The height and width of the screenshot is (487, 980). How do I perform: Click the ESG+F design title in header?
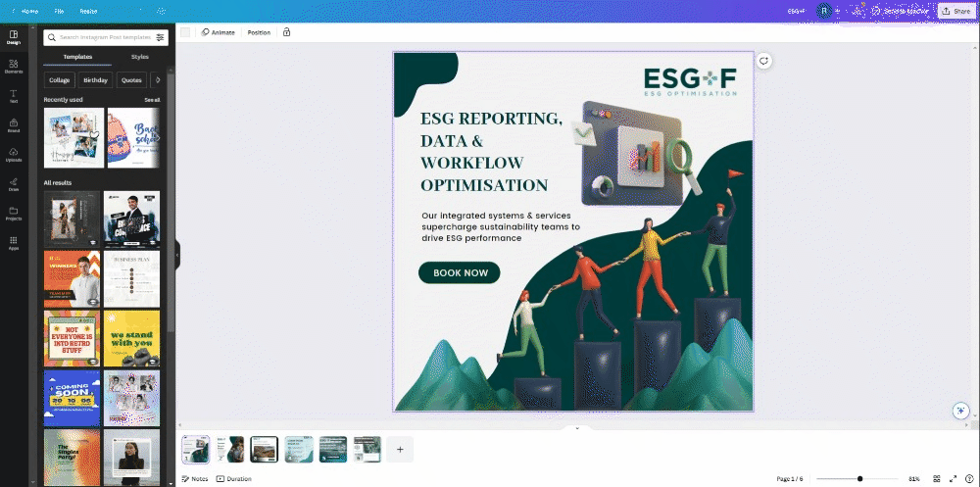(796, 11)
